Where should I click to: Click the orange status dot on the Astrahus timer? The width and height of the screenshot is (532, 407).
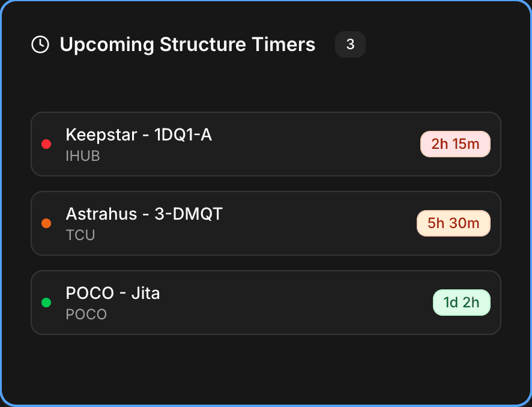tap(46, 223)
